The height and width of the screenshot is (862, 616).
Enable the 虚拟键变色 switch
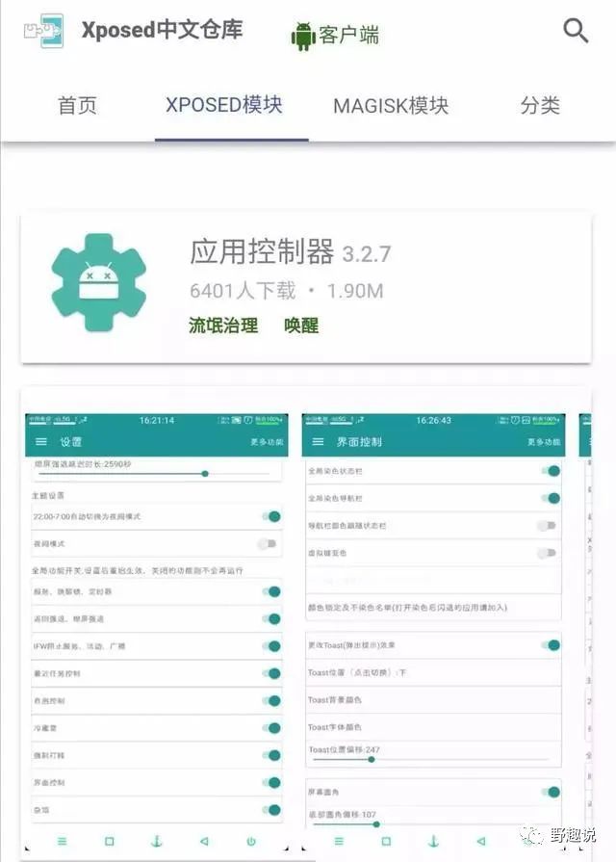pyautogui.click(x=547, y=553)
